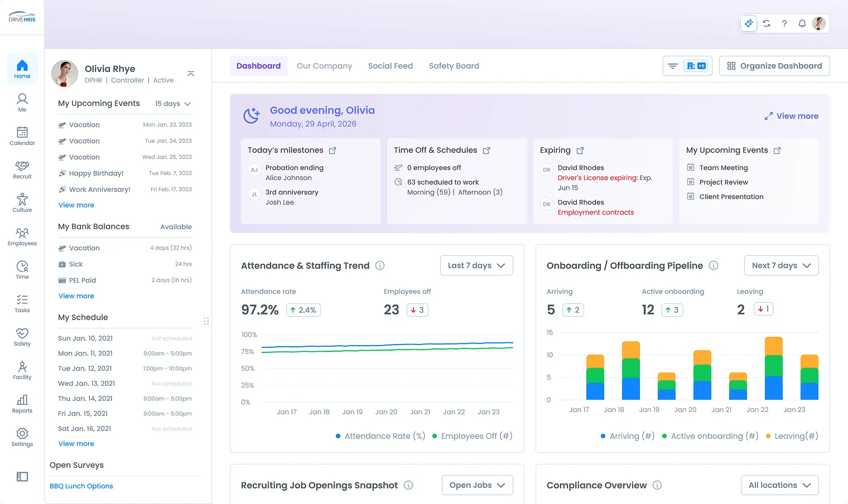Screen dimensions: 848x504
Task: Open the Open Jobs dropdown
Action: (x=477, y=485)
